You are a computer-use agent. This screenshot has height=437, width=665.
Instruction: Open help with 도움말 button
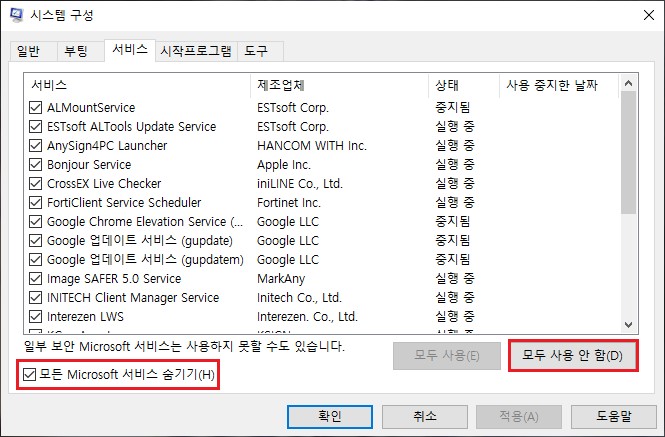614,416
